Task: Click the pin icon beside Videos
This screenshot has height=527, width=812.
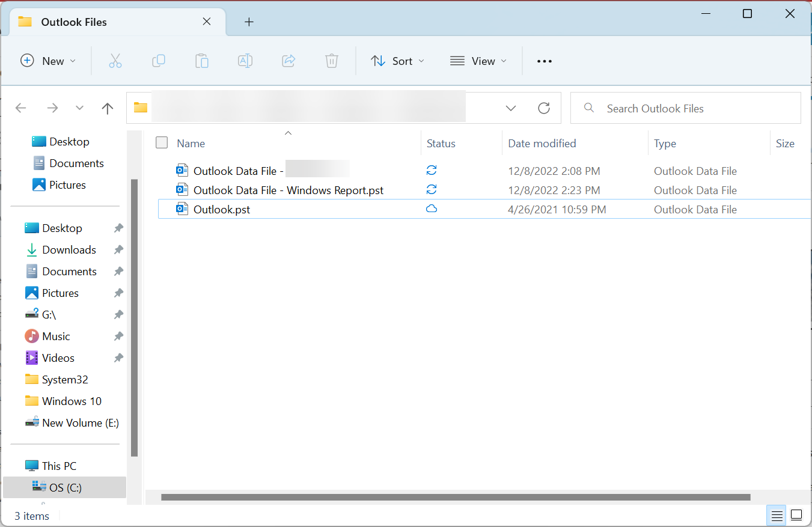Action: coord(118,358)
